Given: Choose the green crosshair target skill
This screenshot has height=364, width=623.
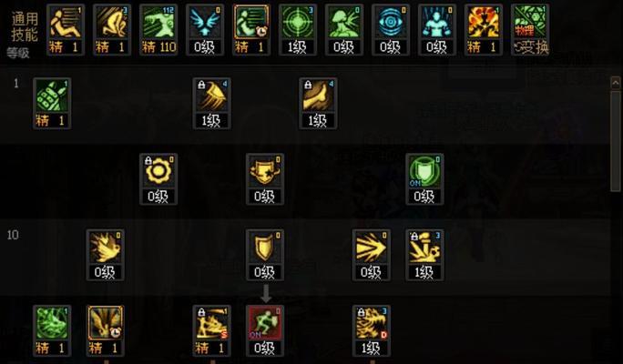Looking at the screenshot, I should click(298, 30).
